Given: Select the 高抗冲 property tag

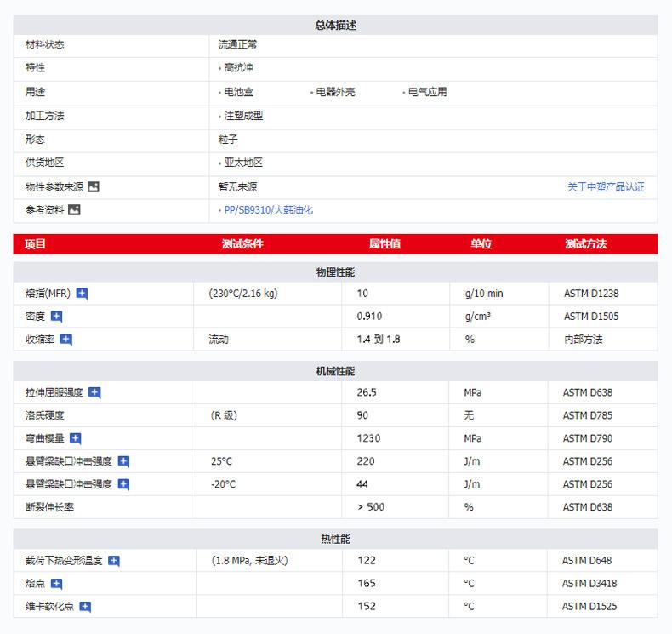Looking at the screenshot, I should [238, 68].
